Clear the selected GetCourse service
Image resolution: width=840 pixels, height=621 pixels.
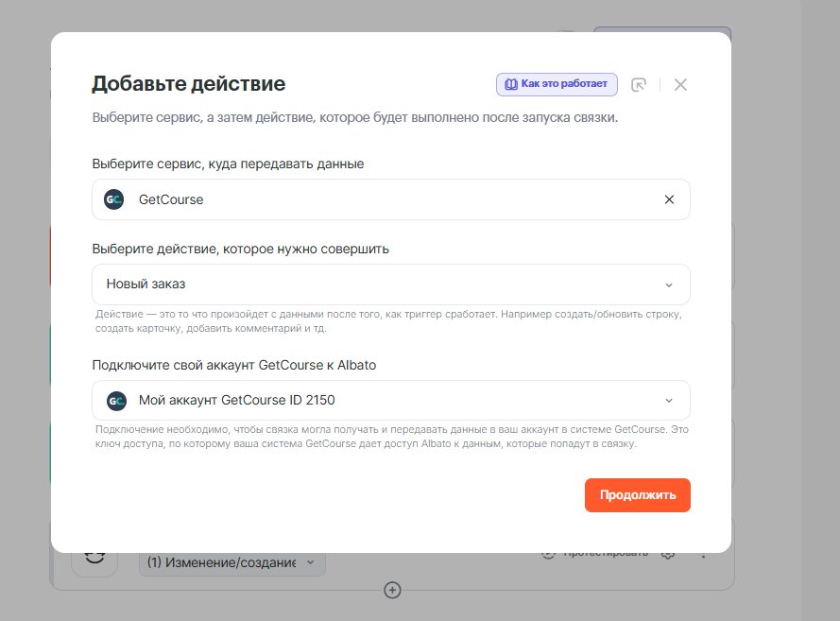click(x=669, y=199)
